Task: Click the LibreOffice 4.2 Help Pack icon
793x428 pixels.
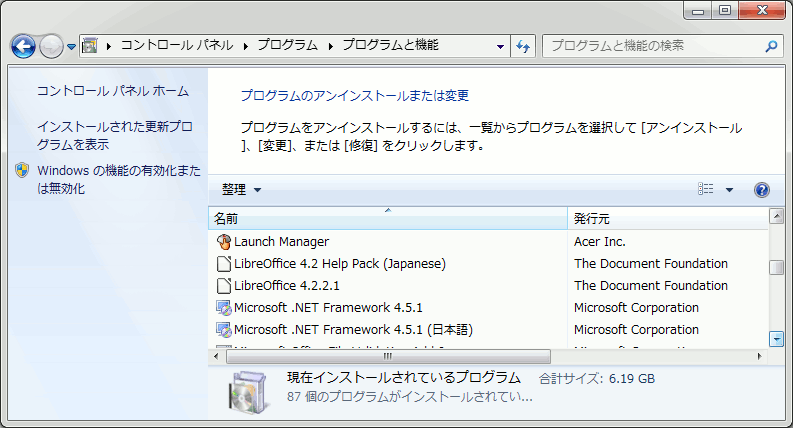Action: (224, 264)
